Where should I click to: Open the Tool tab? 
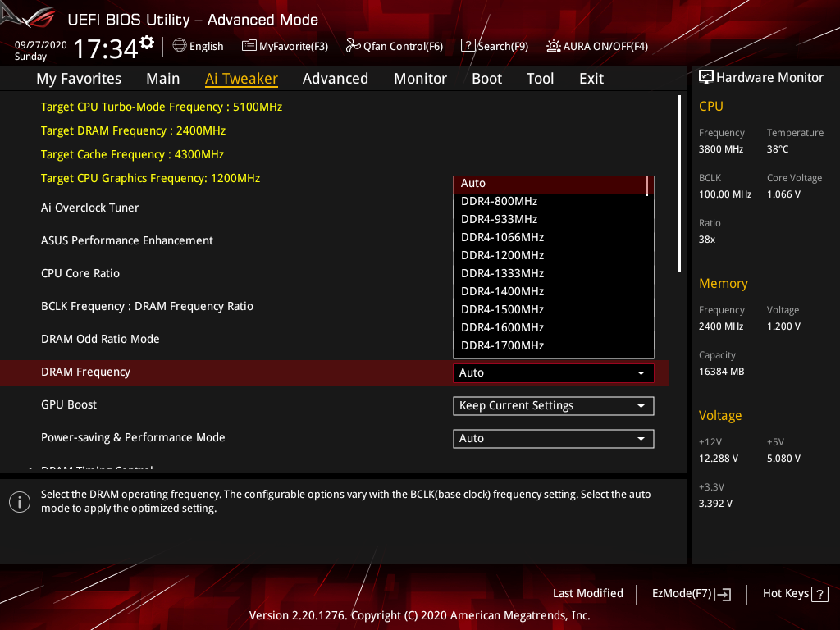pyautogui.click(x=540, y=79)
